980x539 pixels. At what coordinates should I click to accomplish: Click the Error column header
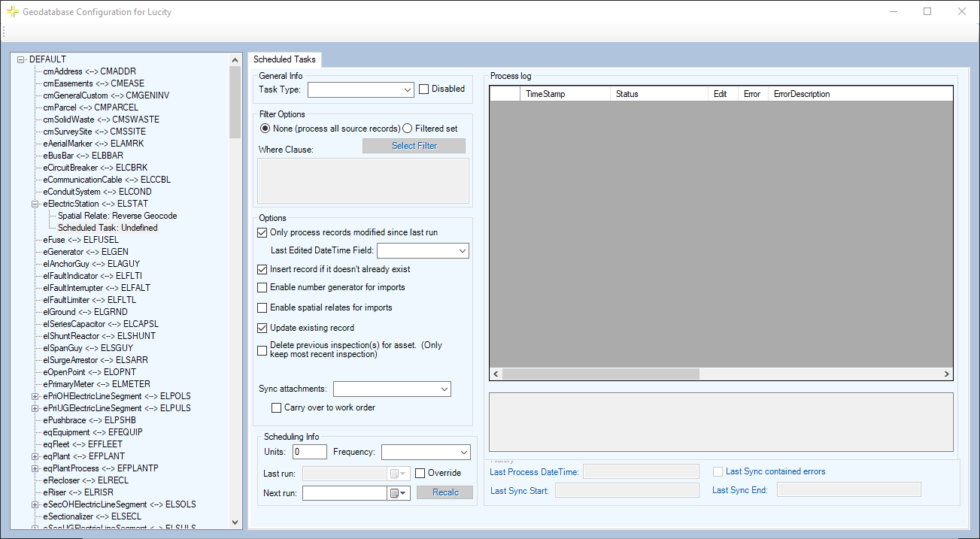pos(753,94)
